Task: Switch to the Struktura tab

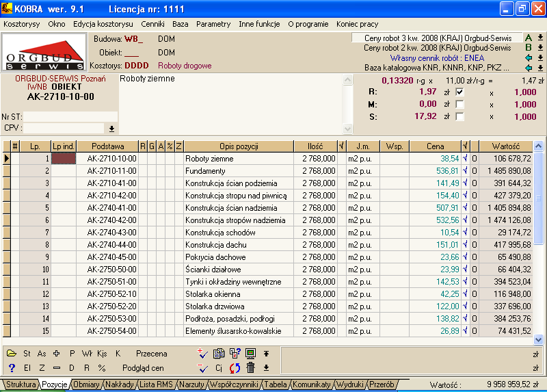Action: pyautogui.click(x=21, y=384)
